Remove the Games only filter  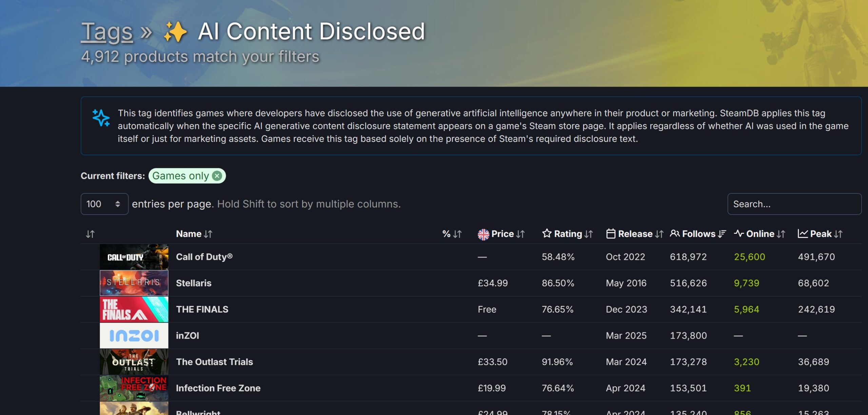pos(217,176)
